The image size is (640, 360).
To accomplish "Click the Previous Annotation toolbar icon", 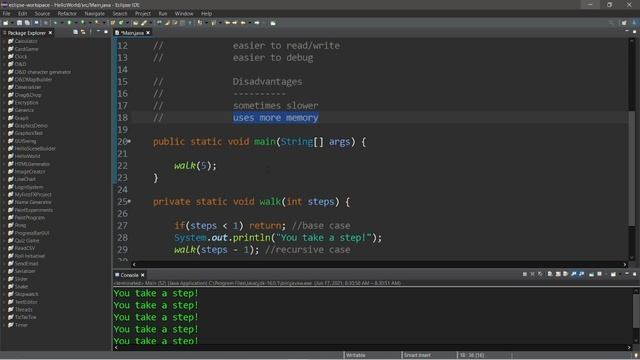I will [213, 23].
